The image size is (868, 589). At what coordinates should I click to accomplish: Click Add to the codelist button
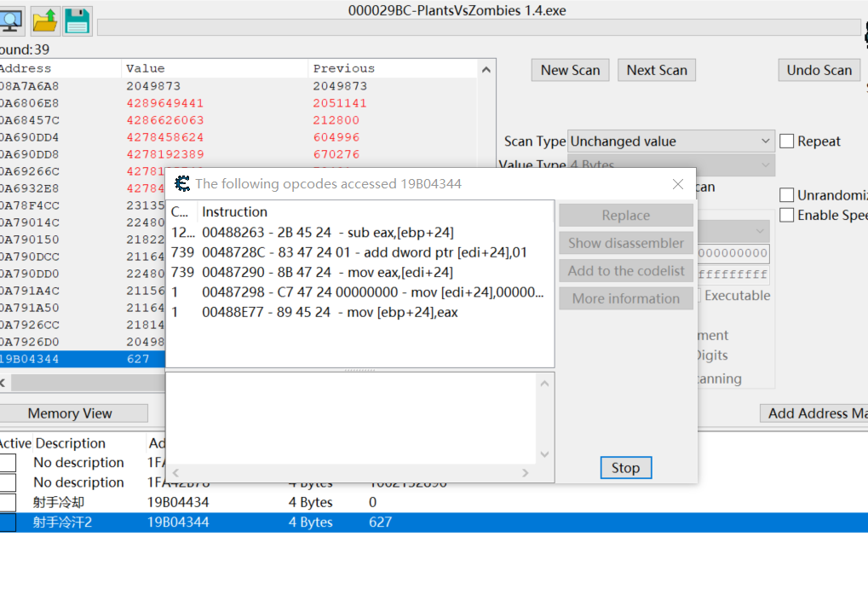pos(626,271)
